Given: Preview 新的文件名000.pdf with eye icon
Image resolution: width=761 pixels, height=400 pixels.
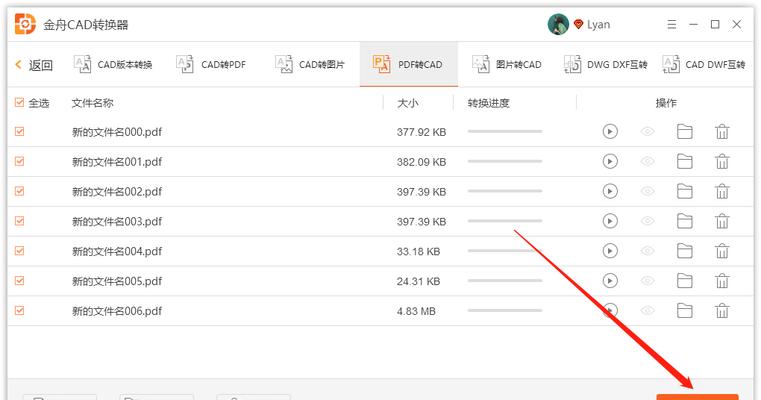Looking at the screenshot, I should 647,132.
